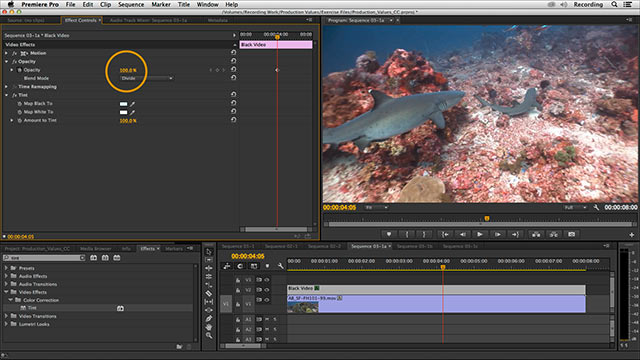The image size is (640, 360).
Task: Expand Amount to Tint parameter
Action: click(x=12, y=120)
